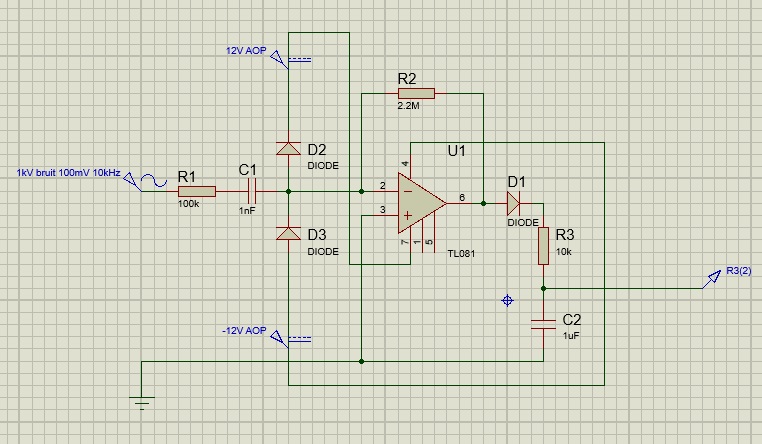Click the 'R3' reference label
The height and width of the screenshot is (444, 762).
[565, 235]
